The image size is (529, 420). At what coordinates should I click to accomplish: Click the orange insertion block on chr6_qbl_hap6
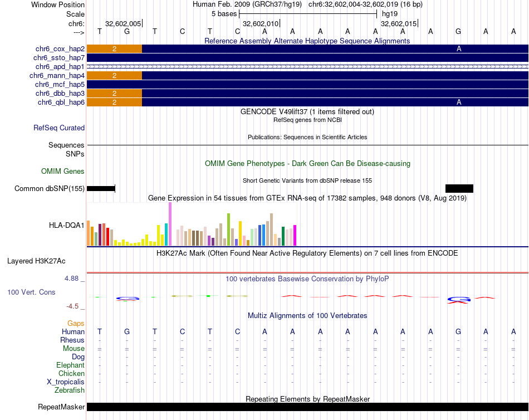point(114,102)
